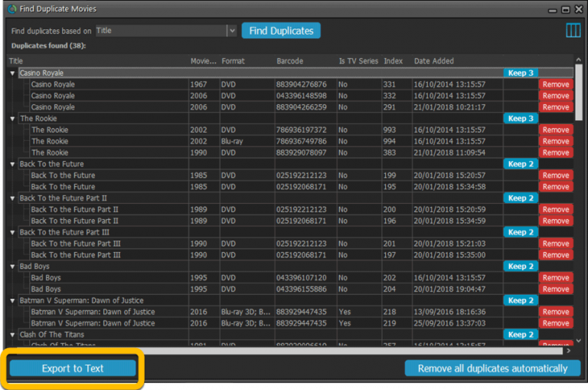Remove Batman V Superman index 218
Image resolution: width=588 pixels, height=390 pixels.
(556, 312)
